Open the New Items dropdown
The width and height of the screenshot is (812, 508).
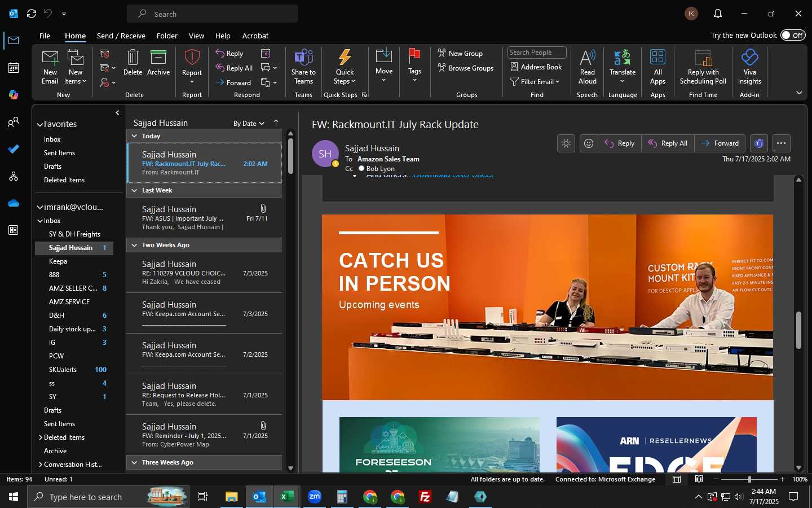[75, 67]
